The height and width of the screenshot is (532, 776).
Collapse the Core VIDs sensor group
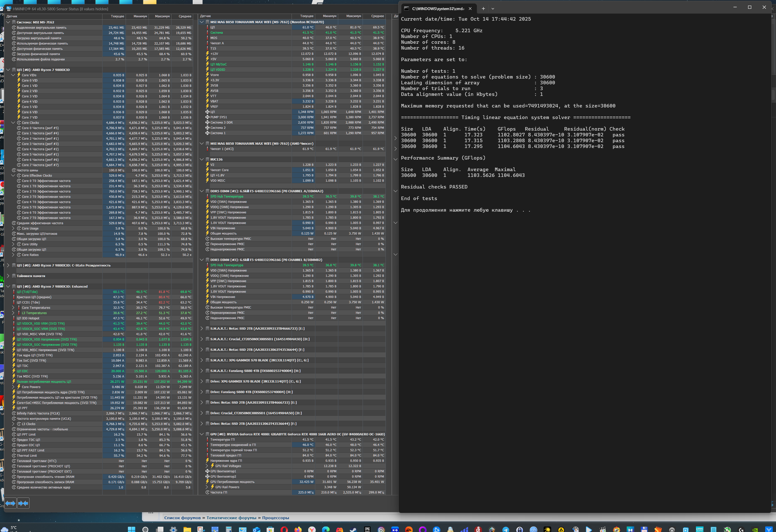pyautogui.click(x=13, y=75)
